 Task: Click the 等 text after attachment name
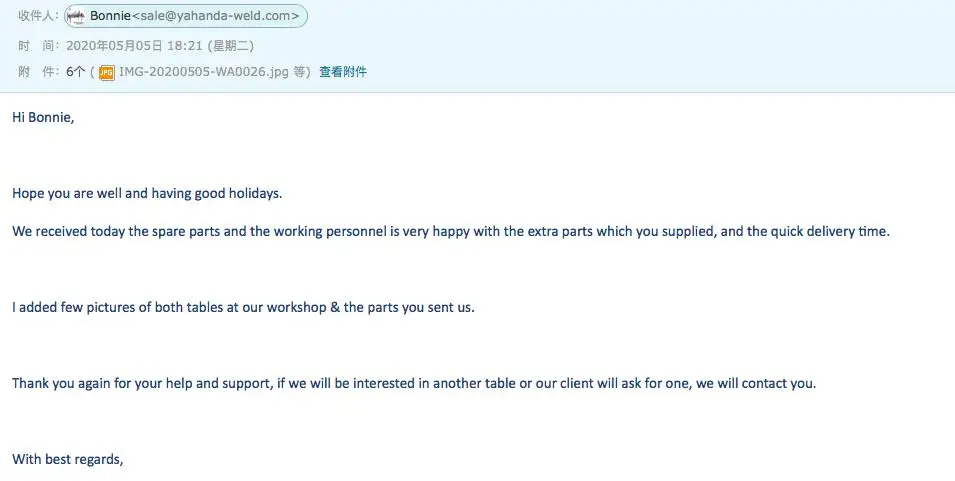pyautogui.click(x=299, y=72)
